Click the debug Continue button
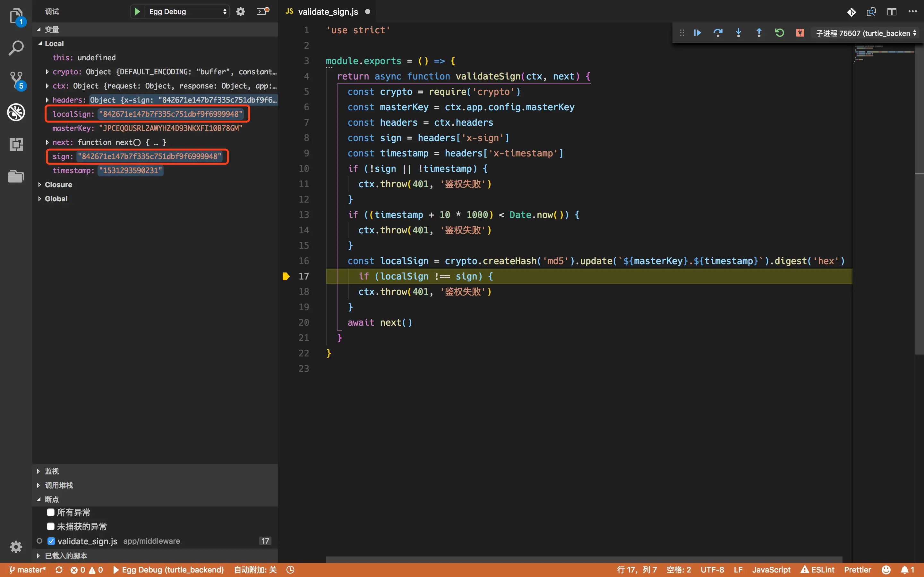924x577 pixels. click(x=697, y=33)
